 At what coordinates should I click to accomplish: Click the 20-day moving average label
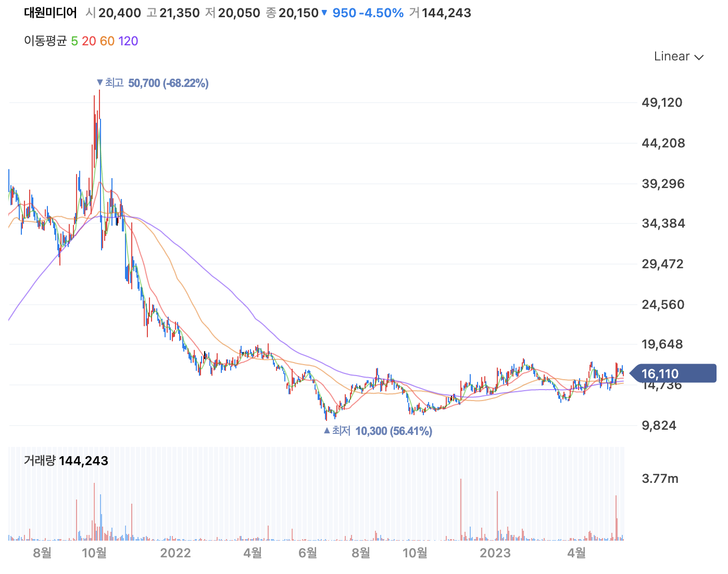coord(89,41)
